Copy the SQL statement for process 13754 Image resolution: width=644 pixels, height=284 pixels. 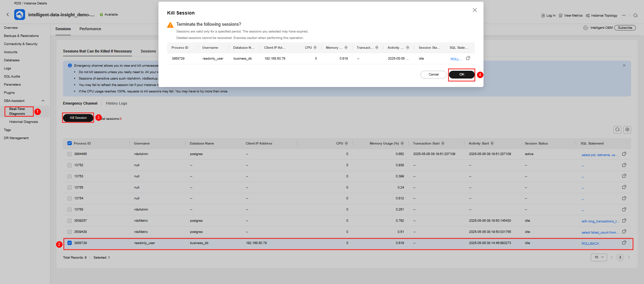tap(624, 198)
